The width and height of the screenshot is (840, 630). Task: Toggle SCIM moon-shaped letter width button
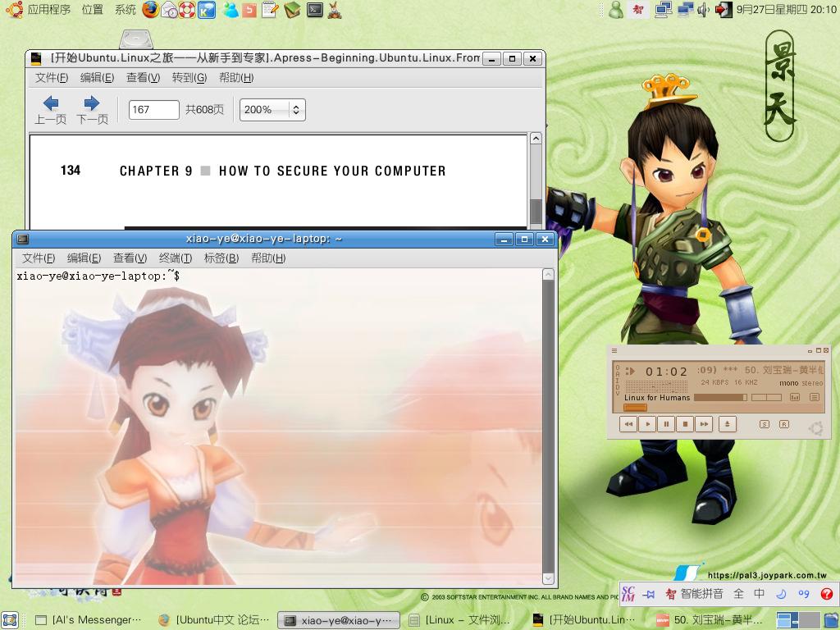[x=781, y=594]
